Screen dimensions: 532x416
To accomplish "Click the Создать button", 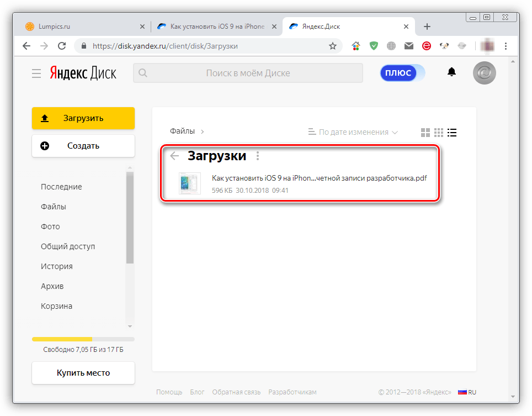I will 83,146.
